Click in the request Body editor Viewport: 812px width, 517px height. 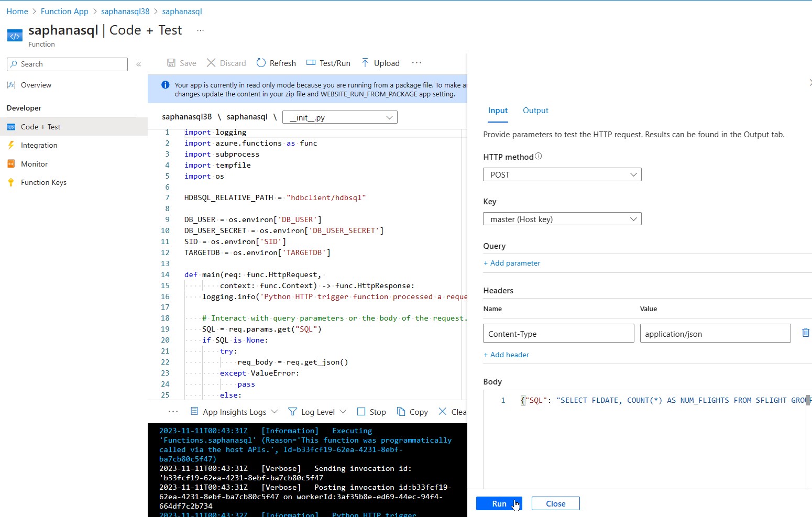tap(644, 440)
